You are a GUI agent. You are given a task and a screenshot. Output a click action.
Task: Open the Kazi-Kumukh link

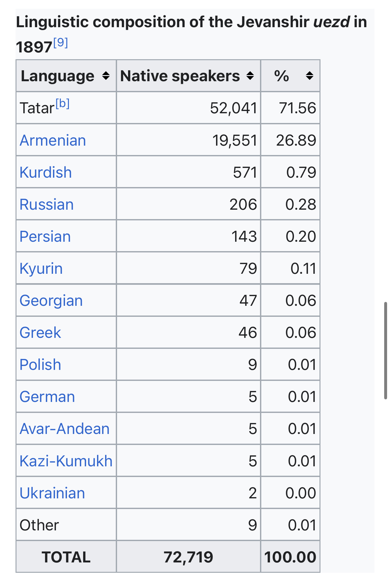click(x=66, y=461)
